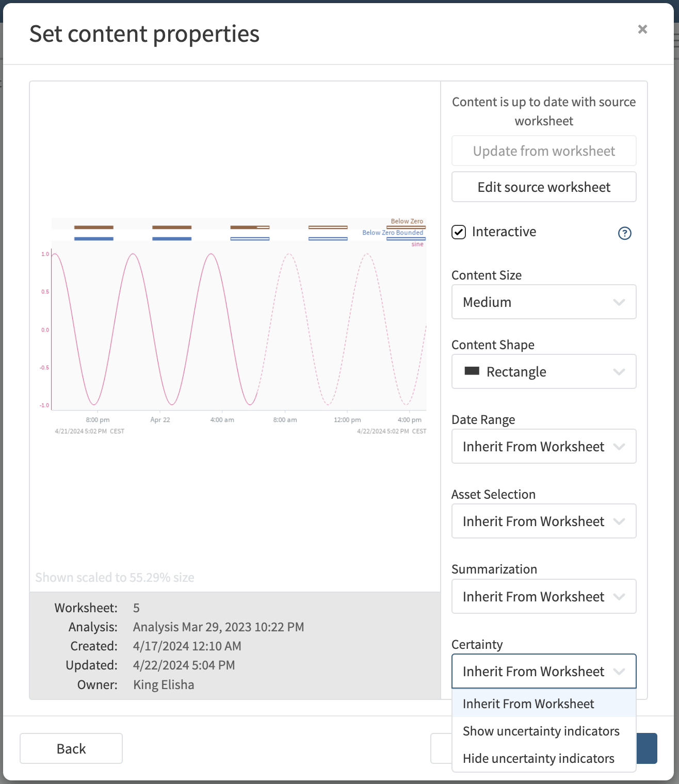
Task: Collapse the Certainty dropdown
Action: [543, 671]
